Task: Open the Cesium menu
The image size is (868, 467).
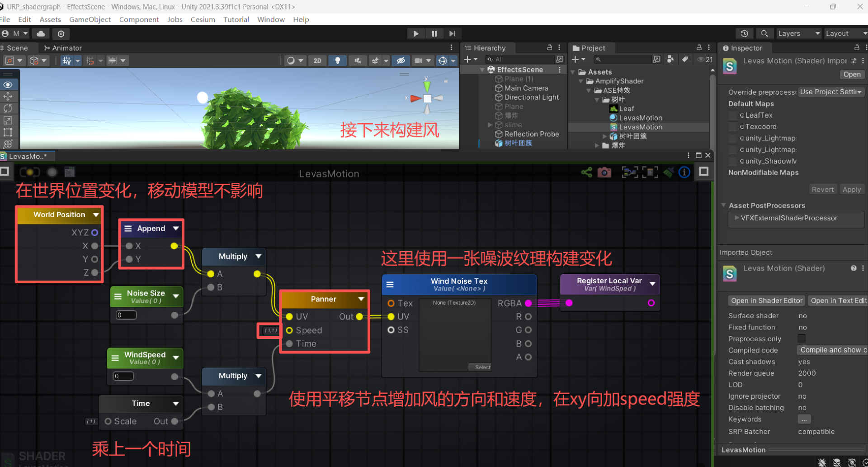Action: click(x=203, y=19)
